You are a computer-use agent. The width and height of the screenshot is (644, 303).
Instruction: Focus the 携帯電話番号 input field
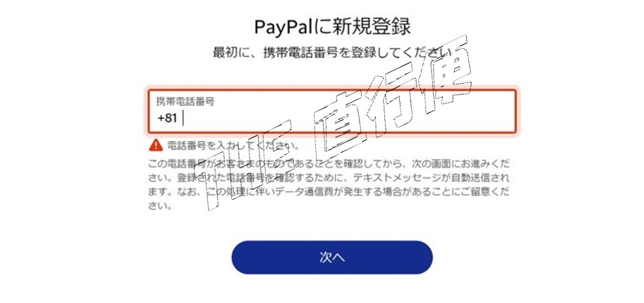tap(332, 111)
